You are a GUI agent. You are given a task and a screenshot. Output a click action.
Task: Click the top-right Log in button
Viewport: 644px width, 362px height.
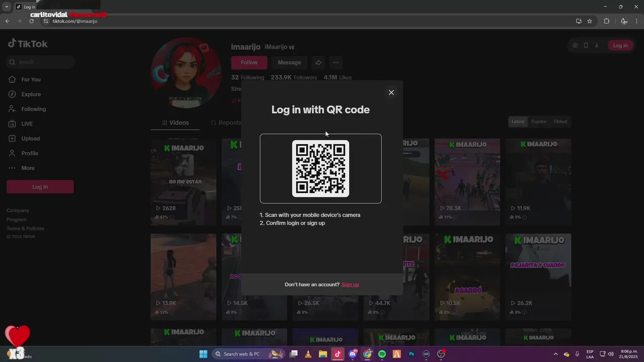[x=620, y=45]
